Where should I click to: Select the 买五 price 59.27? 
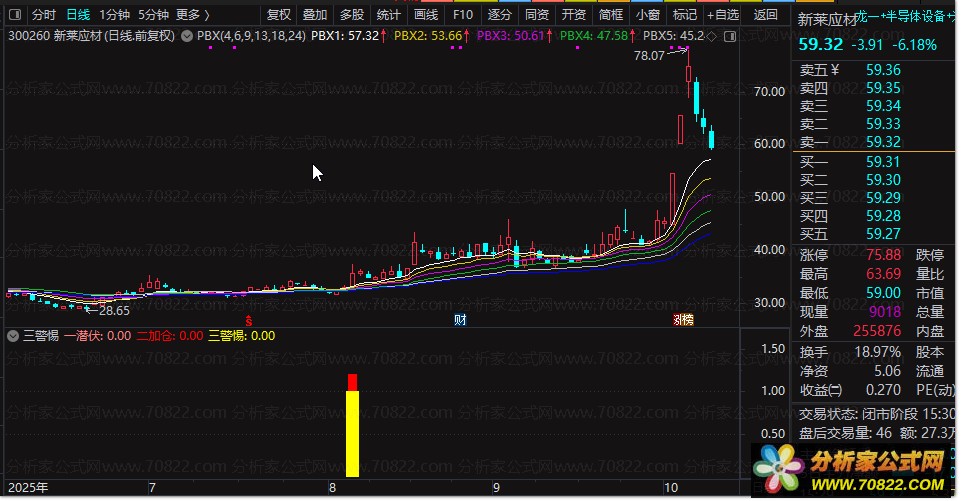coord(883,234)
